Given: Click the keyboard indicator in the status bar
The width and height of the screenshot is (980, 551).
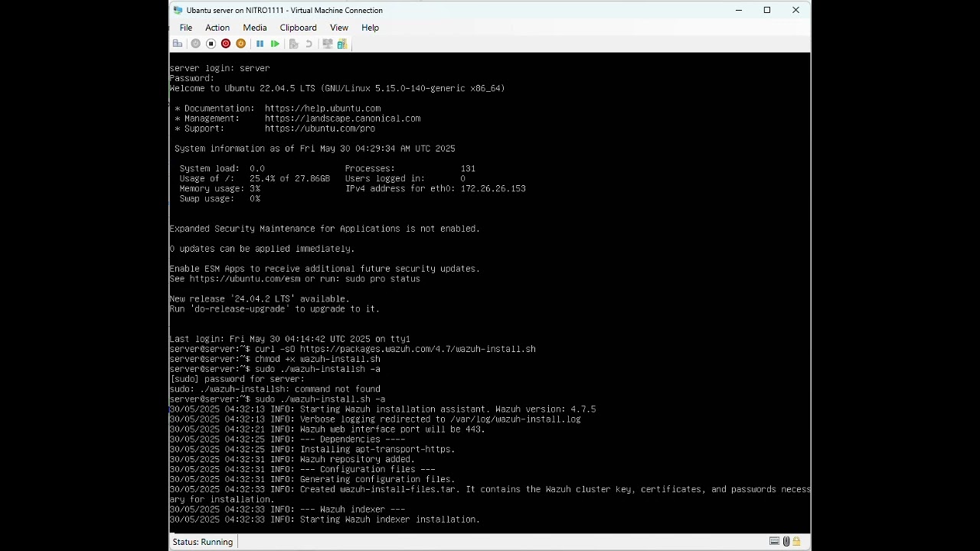Looking at the screenshot, I should click(774, 541).
